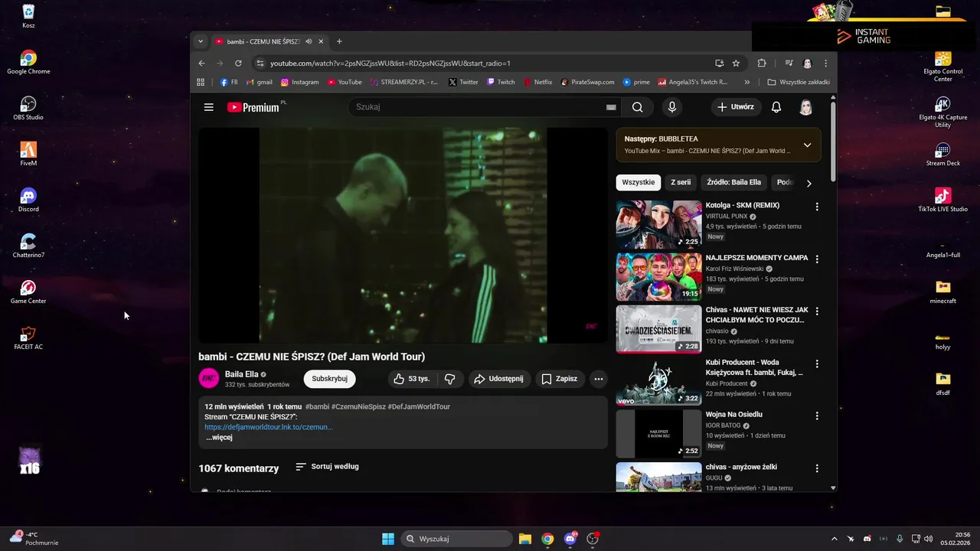Toggle microphone icon in system tray
The height and width of the screenshot is (551, 980).
(900, 539)
